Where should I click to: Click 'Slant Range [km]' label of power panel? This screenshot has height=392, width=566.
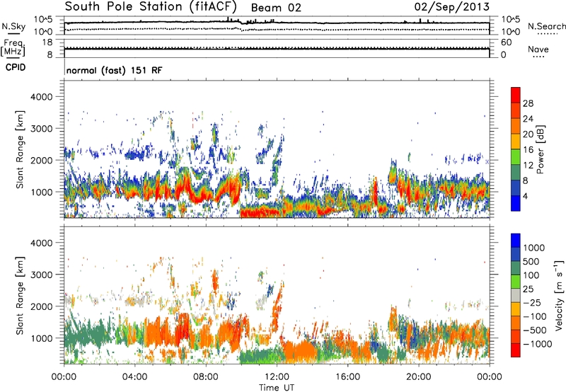point(20,149)
